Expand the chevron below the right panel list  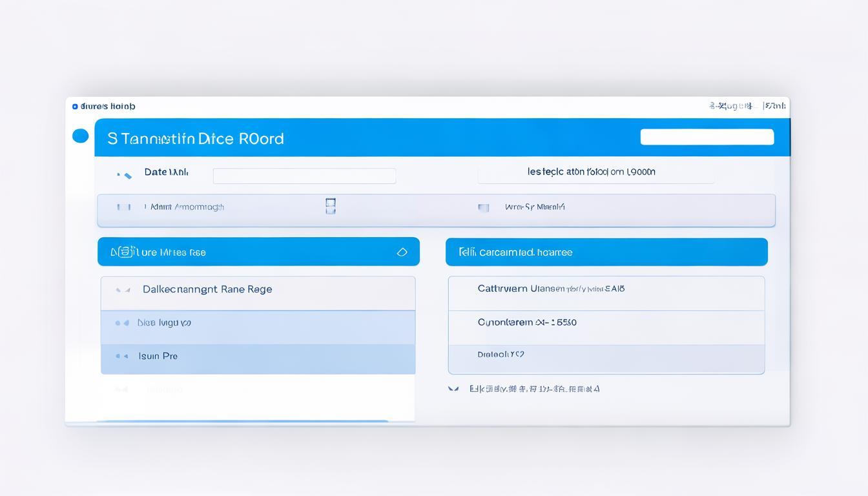(x=453, y=389)
